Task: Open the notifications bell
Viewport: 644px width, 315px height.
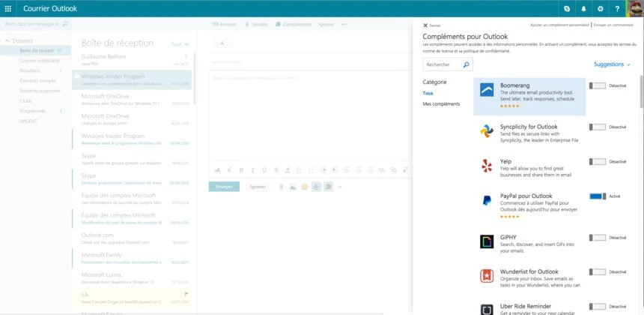Action: coord(583,9)
